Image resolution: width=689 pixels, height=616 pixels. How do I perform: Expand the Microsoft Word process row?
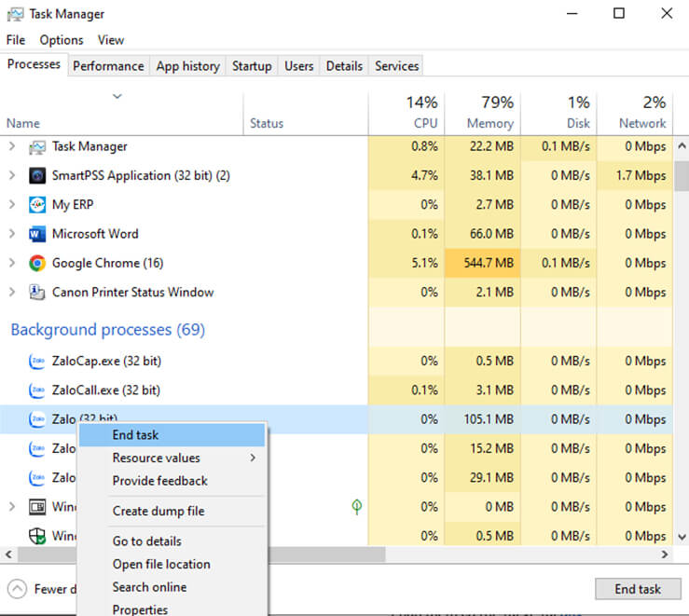pyautogui.click(x=12, y=234)
